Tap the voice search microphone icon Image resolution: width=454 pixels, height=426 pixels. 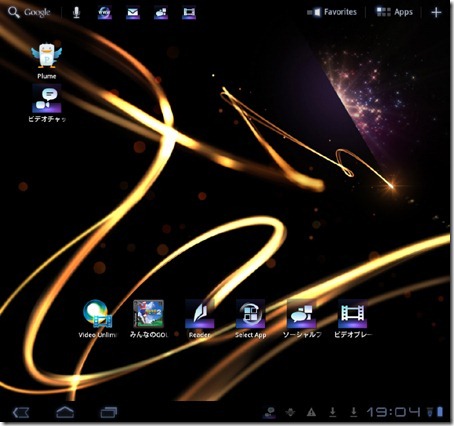pyautogui.click(x=76, y=13)
